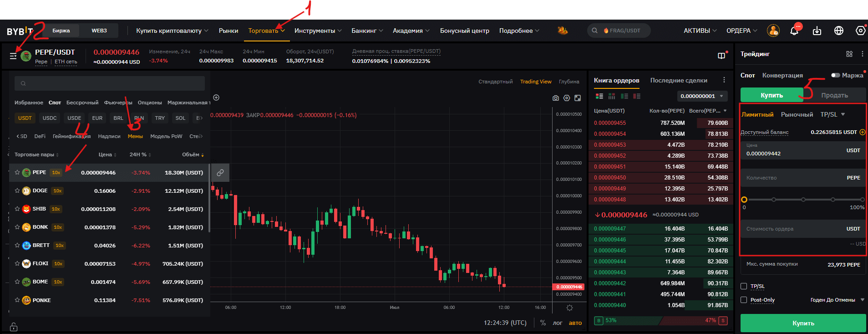The width and height of the screenshot is (868, 334).
Task: Star the DOGE pair as favorite
Action: click(17, 191)
